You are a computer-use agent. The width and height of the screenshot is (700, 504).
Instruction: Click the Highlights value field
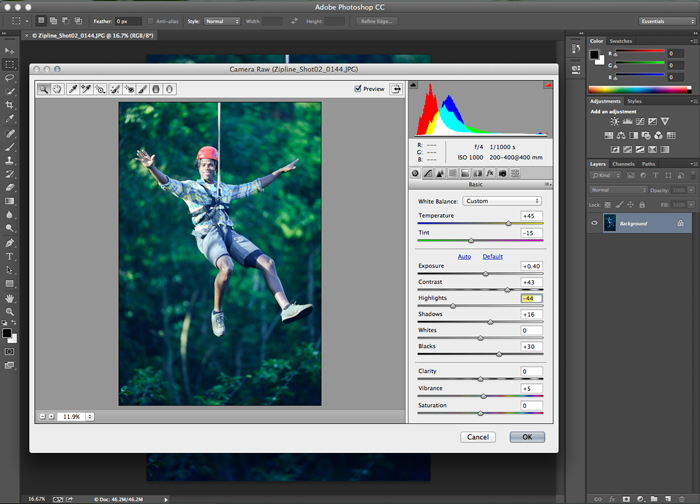(x=531, y=298)
